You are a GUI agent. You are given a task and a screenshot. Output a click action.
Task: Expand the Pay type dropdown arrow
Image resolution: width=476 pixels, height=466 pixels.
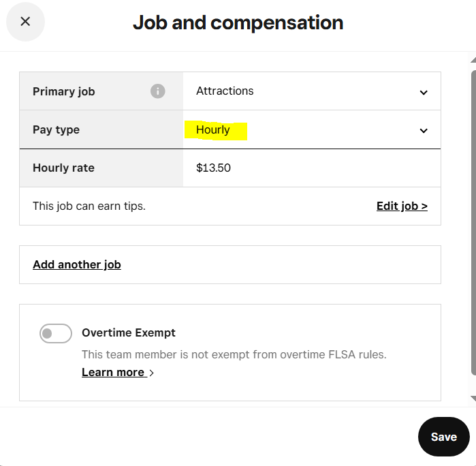pyautogui.click(x=424, y=130)
